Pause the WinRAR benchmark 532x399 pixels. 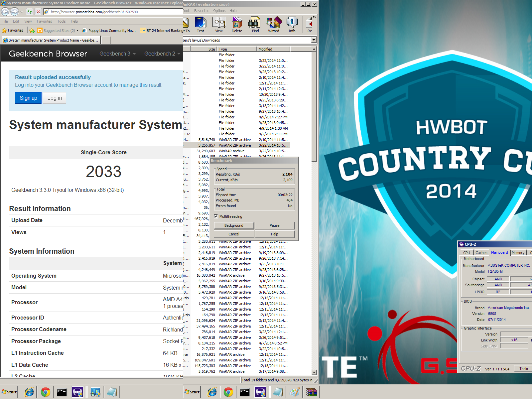[x=274, y=225]
